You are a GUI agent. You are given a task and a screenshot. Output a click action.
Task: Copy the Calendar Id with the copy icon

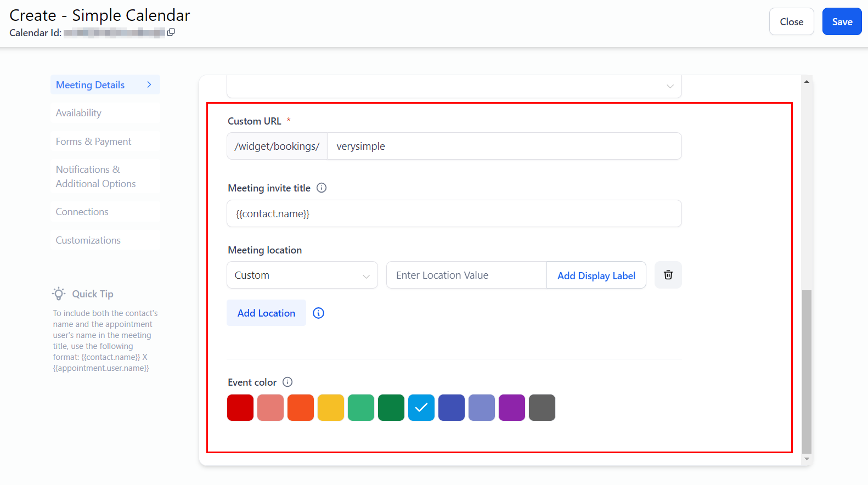pyautogui.click(x=171, y=32)
